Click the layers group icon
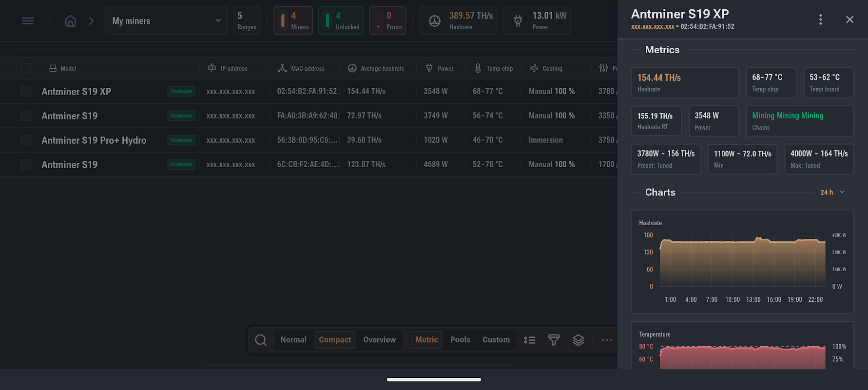 click(x=579, y=340)
